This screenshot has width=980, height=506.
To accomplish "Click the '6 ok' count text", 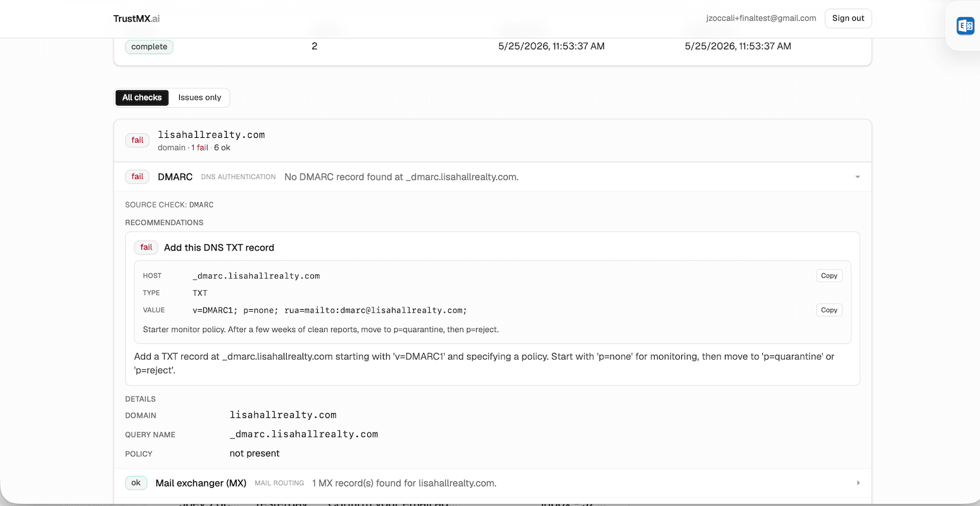I will click(x=222, y=148).
